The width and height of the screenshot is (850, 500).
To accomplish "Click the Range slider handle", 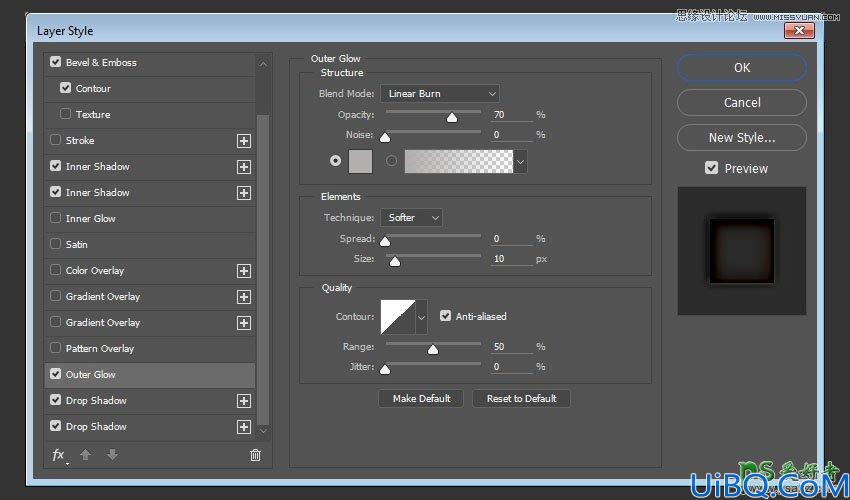I will click(x=433, y=350).
